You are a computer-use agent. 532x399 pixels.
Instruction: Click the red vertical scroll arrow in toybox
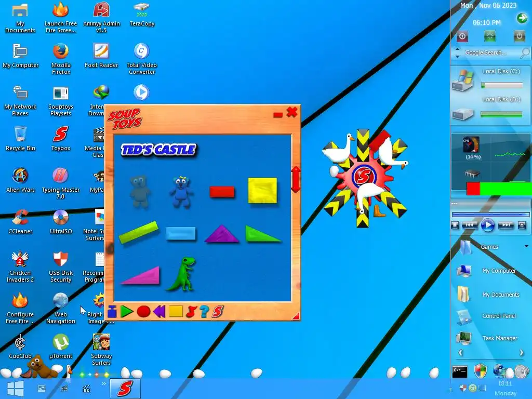pos(296,180)
